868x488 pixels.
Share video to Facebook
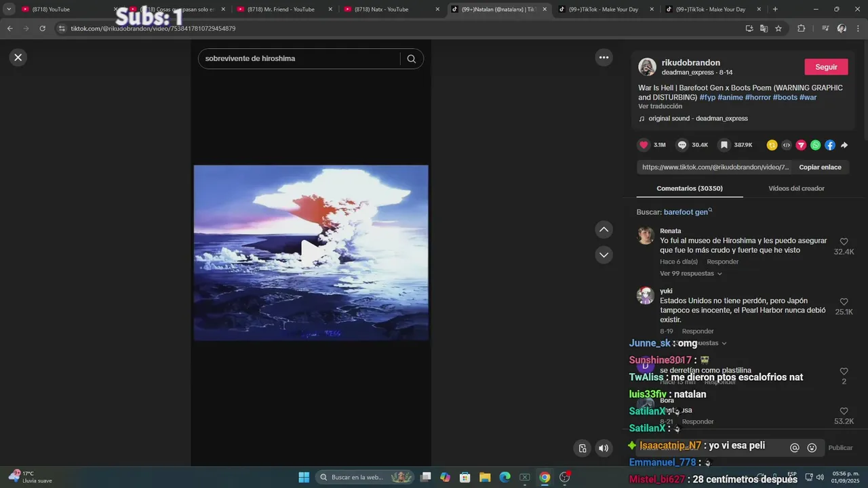830,145
